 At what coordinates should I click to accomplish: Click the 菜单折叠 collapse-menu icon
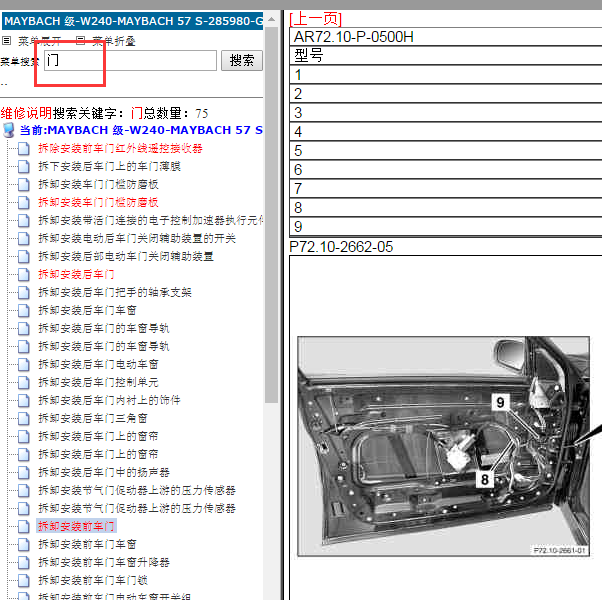pos(80,40)
